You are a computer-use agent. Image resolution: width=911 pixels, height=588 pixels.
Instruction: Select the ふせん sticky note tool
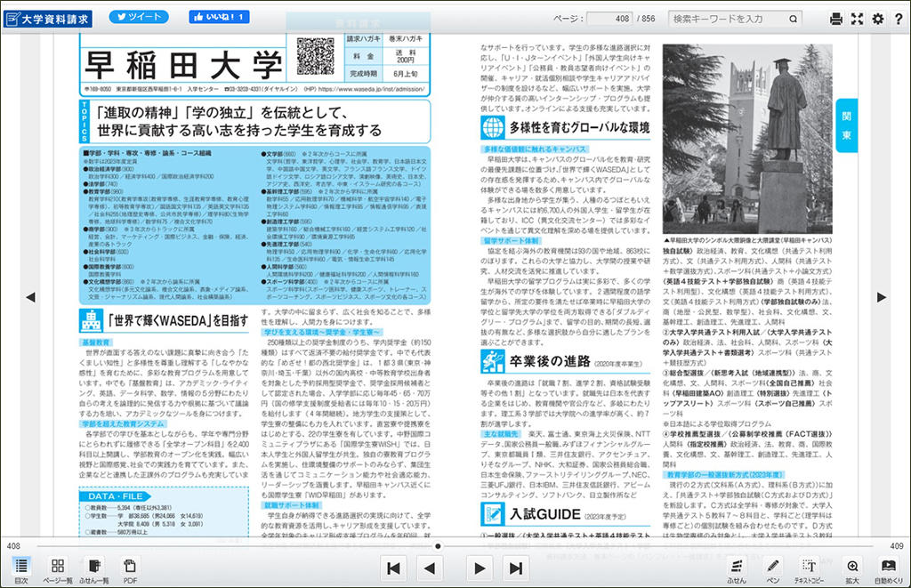coord(737,569)
